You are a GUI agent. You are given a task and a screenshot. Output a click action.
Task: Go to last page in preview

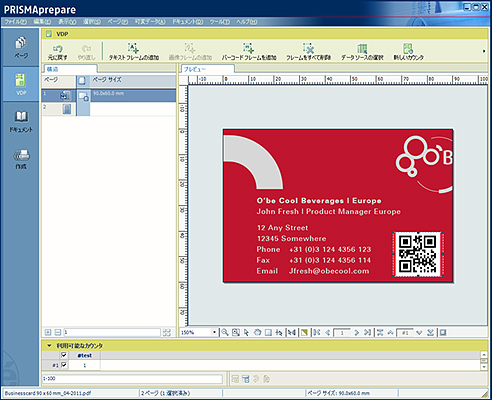[x=367, y=332]
